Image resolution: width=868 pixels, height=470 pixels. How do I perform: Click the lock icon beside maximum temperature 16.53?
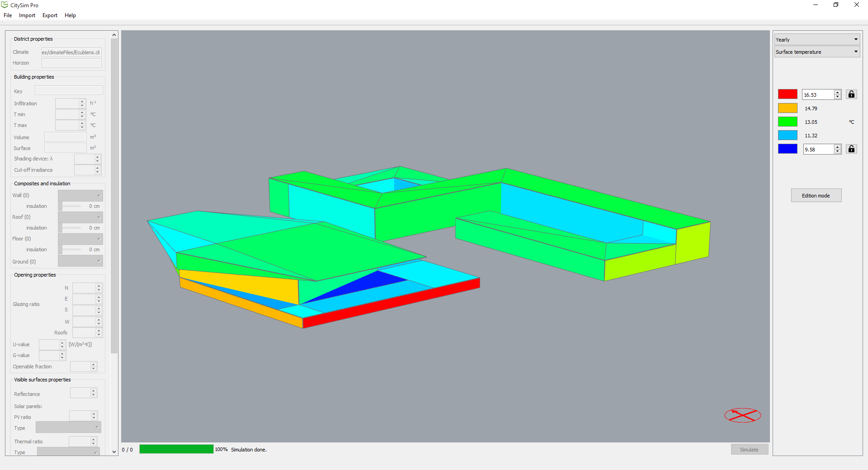pyautogui.click(x=851, y=94)
